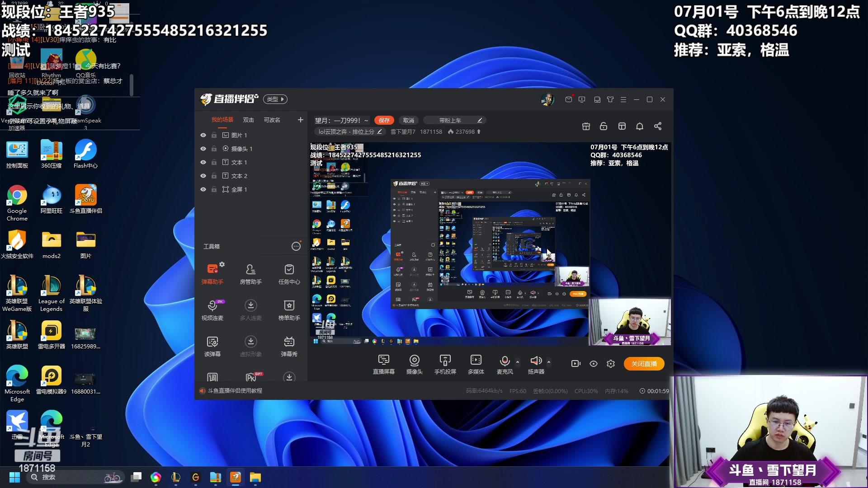Switch to 双击 scene tab
The height and width of the screenshot is (488, 868).
249,120
